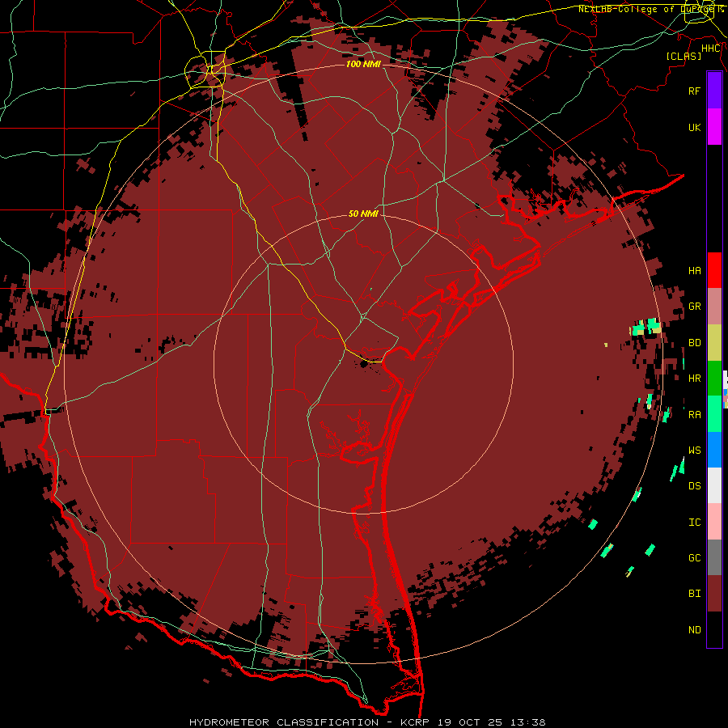This screenshot has width=728, height=728.
Task: Click the 100 NMI range ring label
Action: pyautogui.click(x=363, y=64)
